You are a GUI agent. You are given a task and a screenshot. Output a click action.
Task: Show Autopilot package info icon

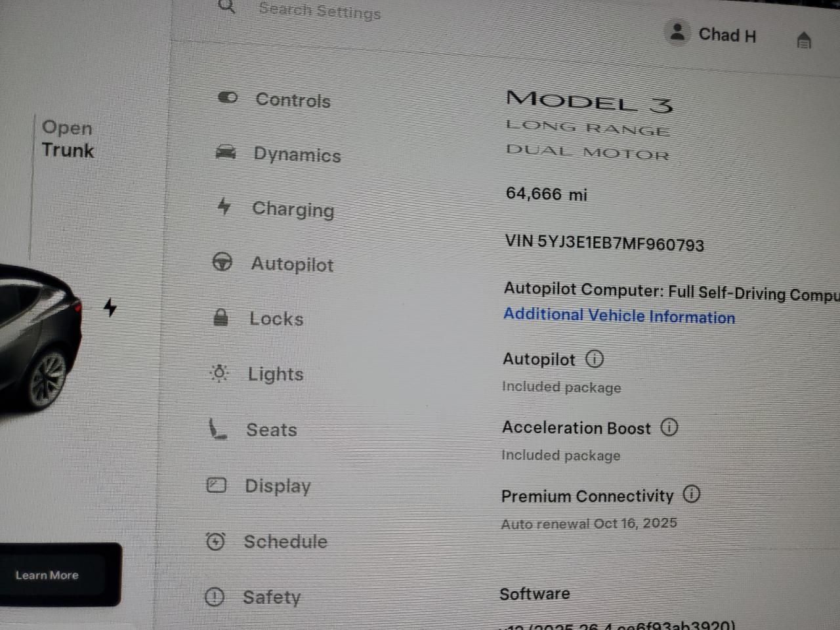[x=595, y=359]
